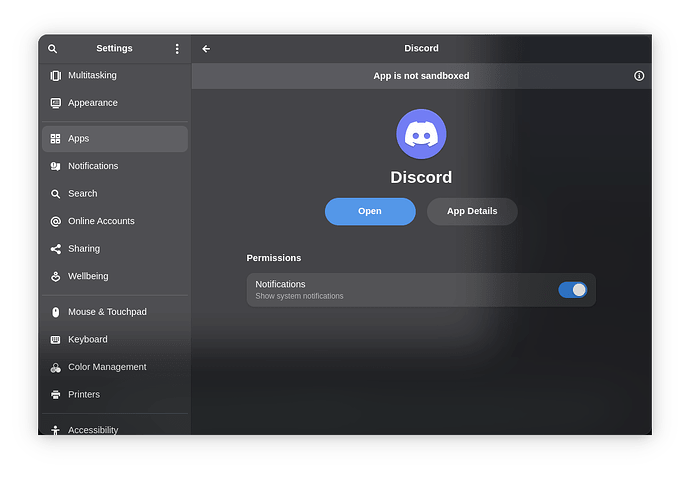Screen dimensions: 690x477
Task: Select Appearance in the sidebar
Action: (x=115, y=103)
